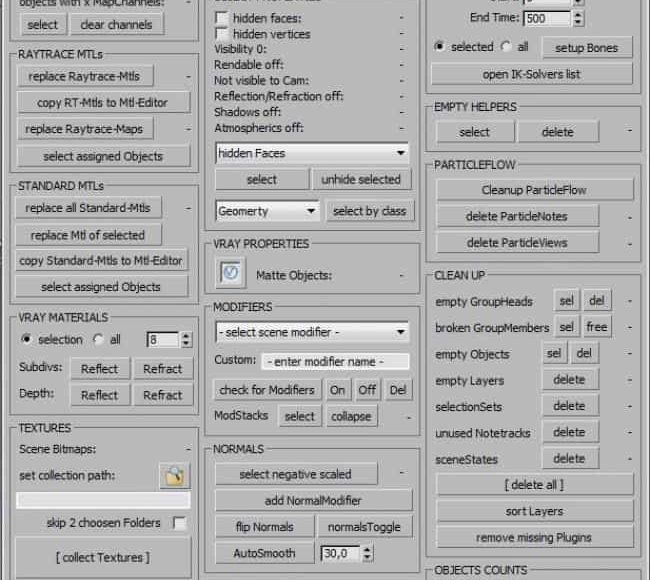The width and height of the screenshot is (650, 580).
Task: Open the hidden Faces dropdown
Action: (312, 153)
